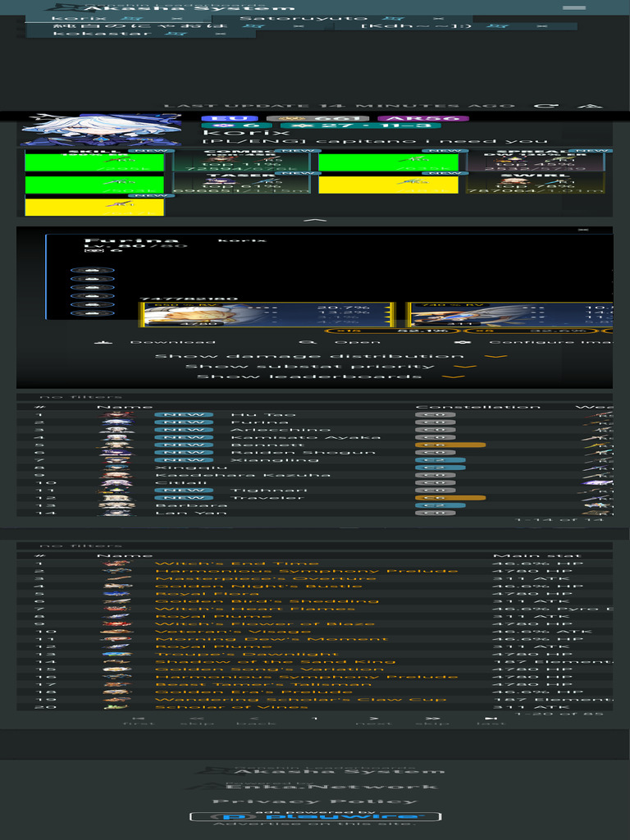This screenshot has height=840, width=630.
Task: Expand Show damage distribution
Action: pyautogui.click(x=331, y=356)
